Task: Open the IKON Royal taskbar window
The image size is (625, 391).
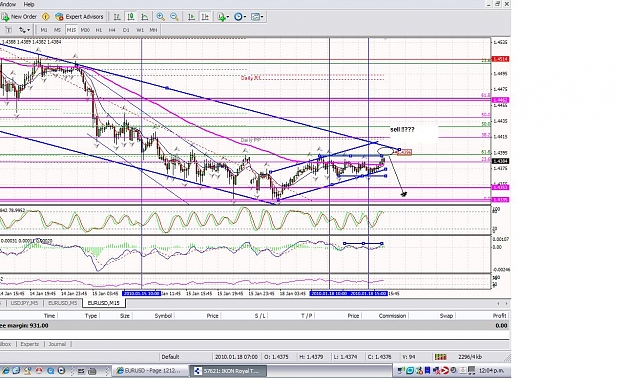Action: pos(228,371)
